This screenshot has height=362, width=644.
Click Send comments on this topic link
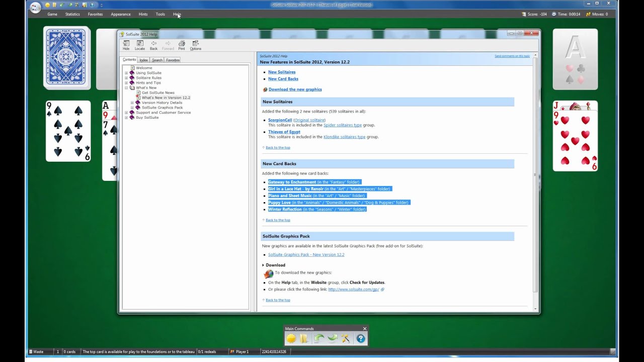pos(512,56)
